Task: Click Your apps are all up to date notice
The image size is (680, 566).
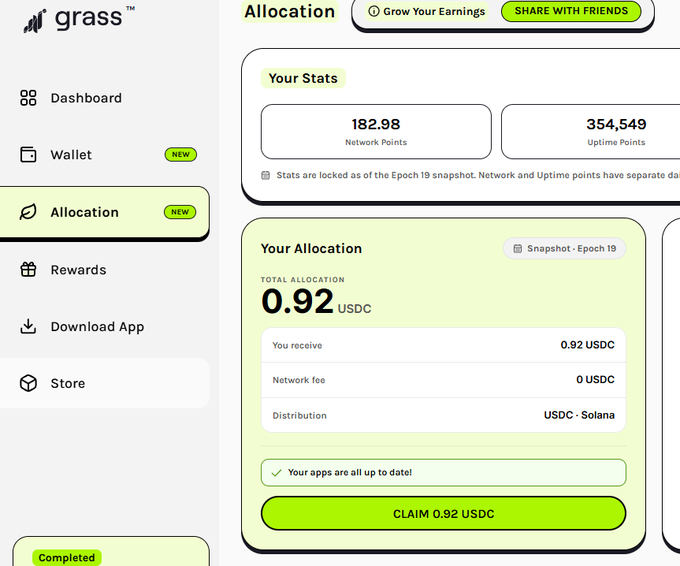Action: [443, 472]
